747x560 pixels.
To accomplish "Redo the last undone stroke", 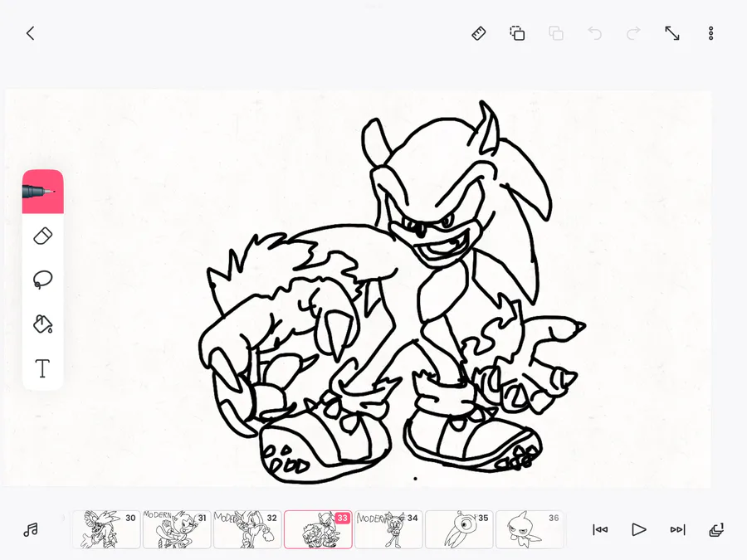I will pyautogui.click(x=633, y=33).
